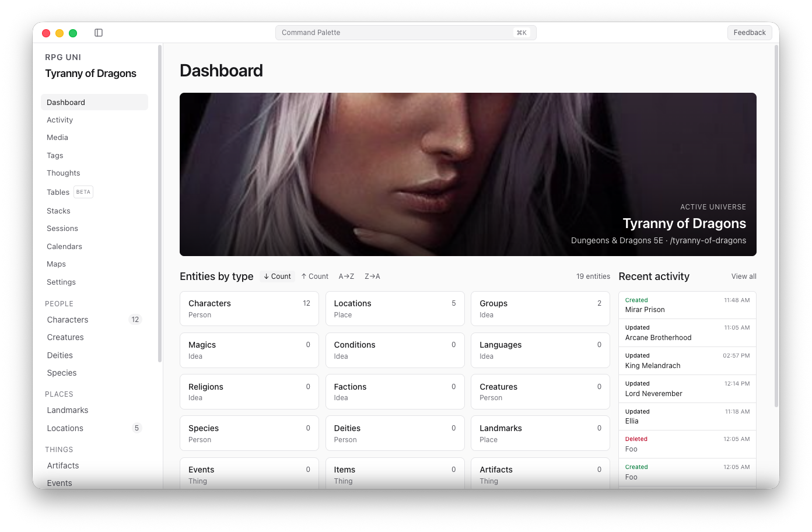
Task: Open the Locations entity card
Action: pos(395,309)
